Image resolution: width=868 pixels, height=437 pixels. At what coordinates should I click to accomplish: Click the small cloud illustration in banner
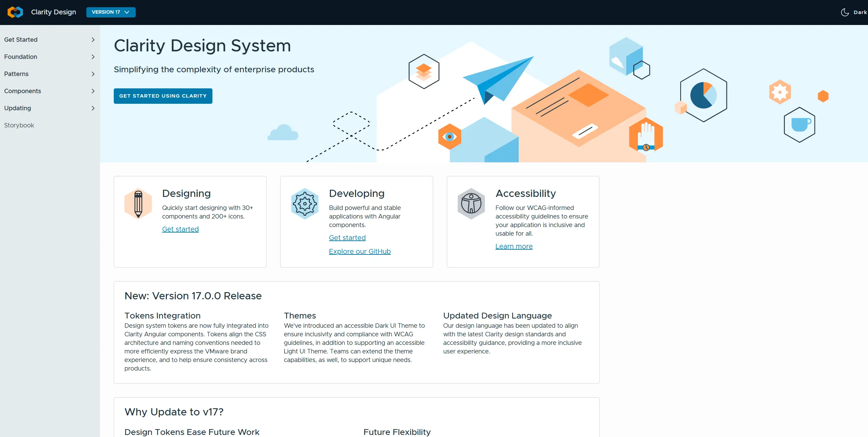click(283, 133)
